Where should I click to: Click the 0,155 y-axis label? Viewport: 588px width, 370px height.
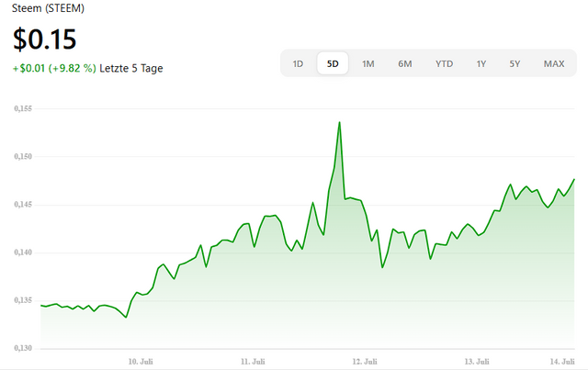coord(23,108)
